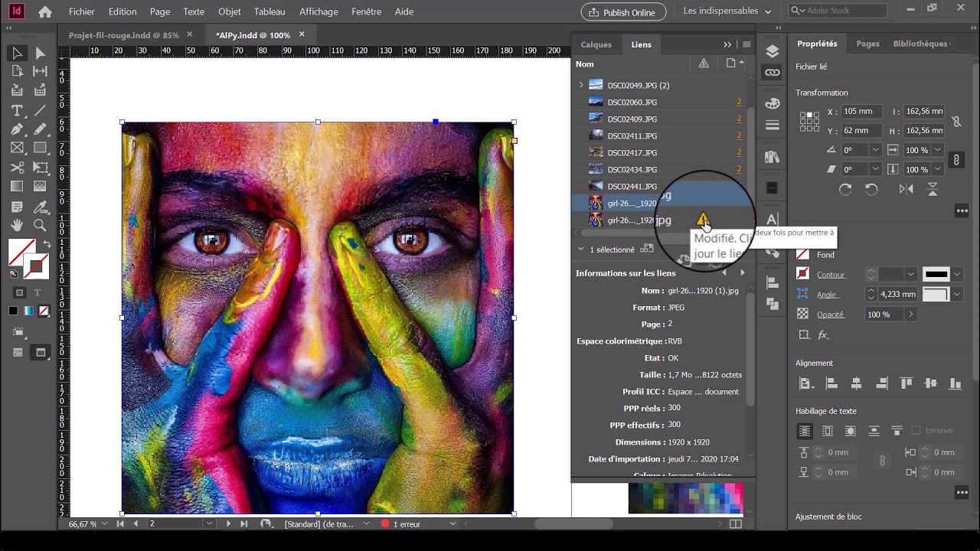The height and width of the screenshot is (551, 980).
Task: Open the Affichage menu
Action: click(x=318, y=11)
